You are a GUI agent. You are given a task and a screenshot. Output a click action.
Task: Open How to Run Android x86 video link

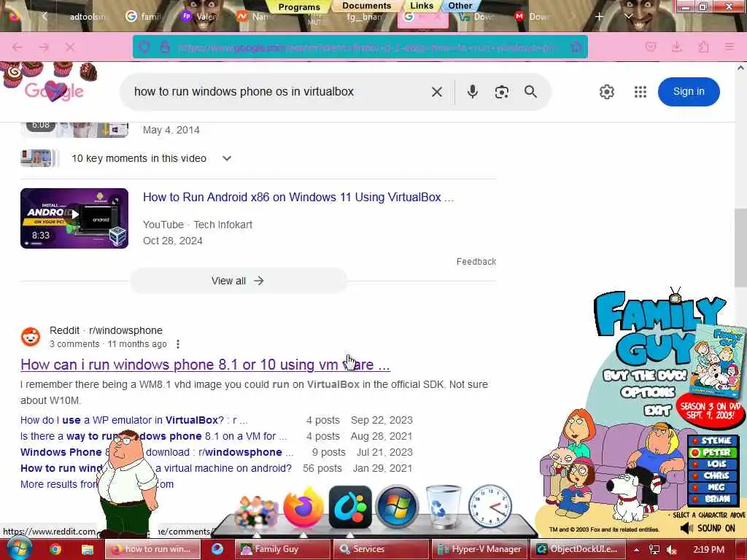coord(298,197)
